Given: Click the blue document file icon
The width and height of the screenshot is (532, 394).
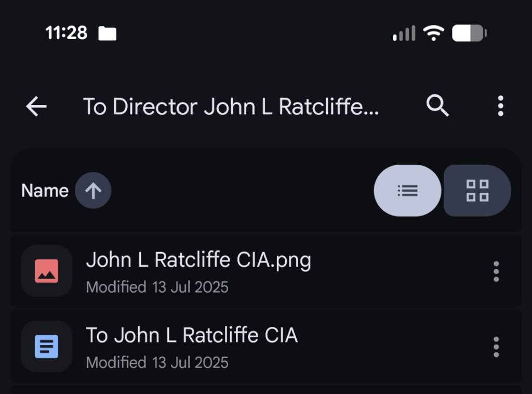Looking at the screenshot, I should [x=46, y=347].
